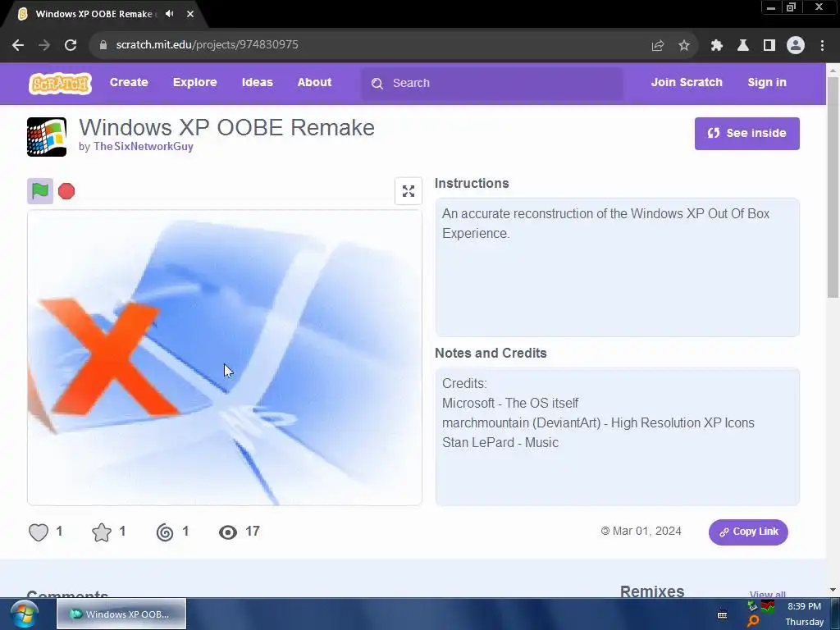Click the 'Stan LePard - Music' credits line
This screenshot has height=630, width=840.
(500, 442)
